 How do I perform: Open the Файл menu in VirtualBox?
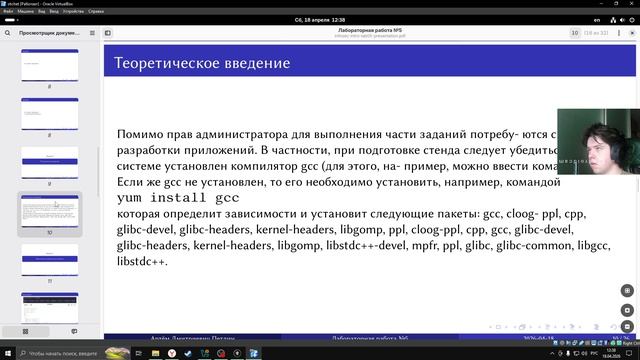point(8,11)
